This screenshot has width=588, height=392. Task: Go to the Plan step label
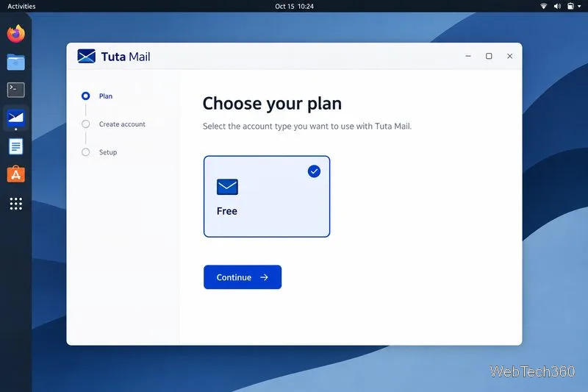point(106,96)
